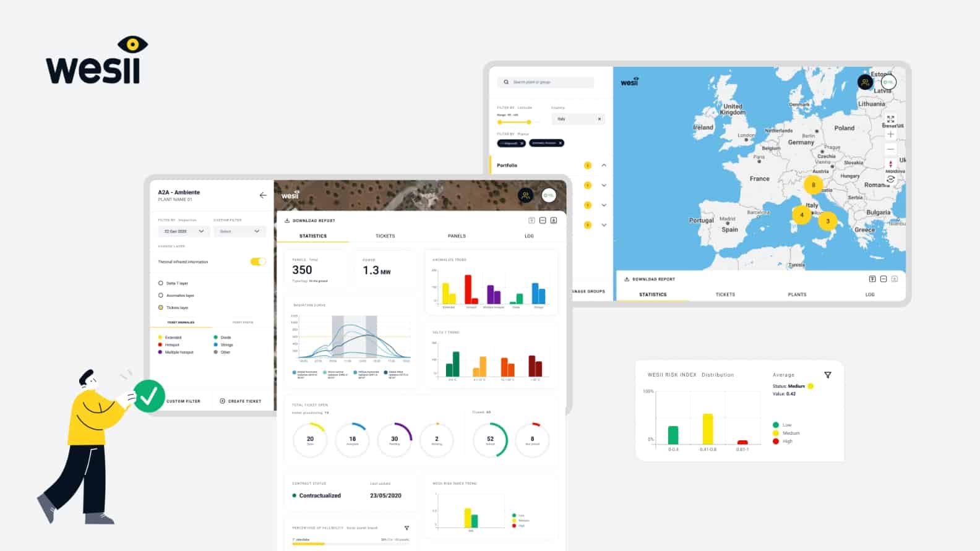Click boxed minus icon in map window report bar
This screenshot has width=980, height=551.
[x=883, y=280]
